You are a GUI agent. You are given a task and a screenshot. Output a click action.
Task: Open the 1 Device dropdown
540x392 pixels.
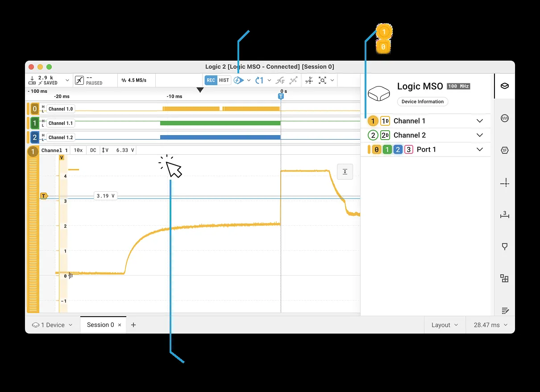tap(52, 325)
